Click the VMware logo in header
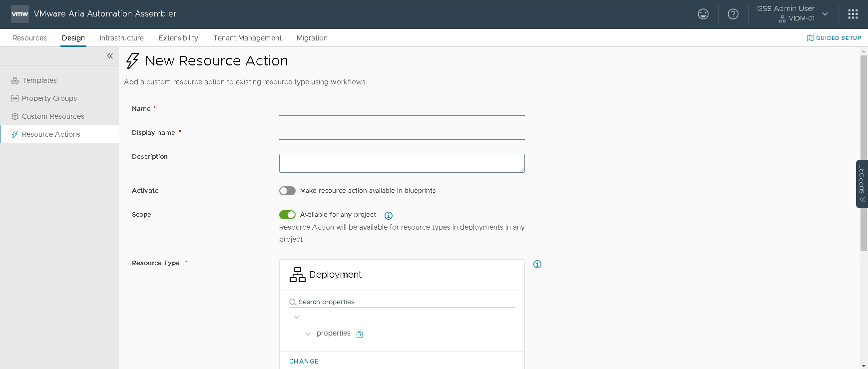The height and width of the screenshot is (369, 868). point(20,14)
